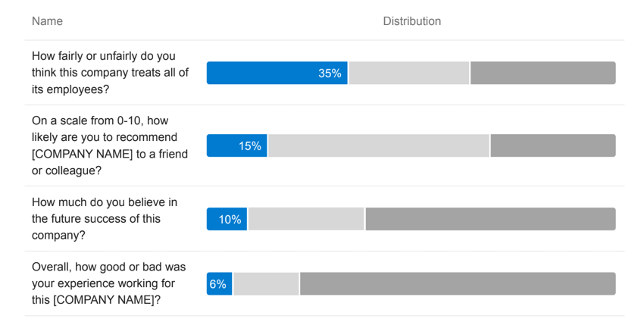
Task: Select dark gray segment in overall experience row
Action: [x=458, y=284]
